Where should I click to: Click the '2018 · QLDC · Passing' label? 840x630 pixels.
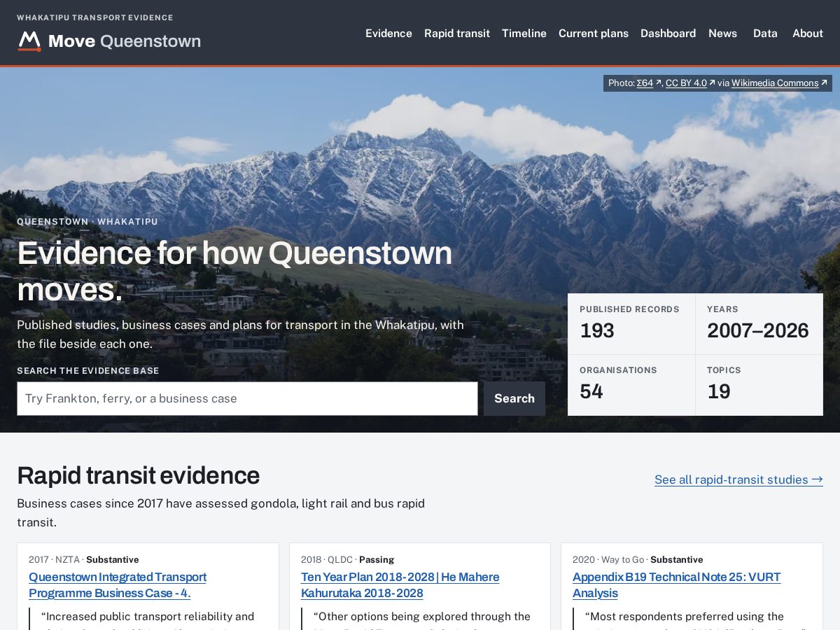click(x=348, y=559)
